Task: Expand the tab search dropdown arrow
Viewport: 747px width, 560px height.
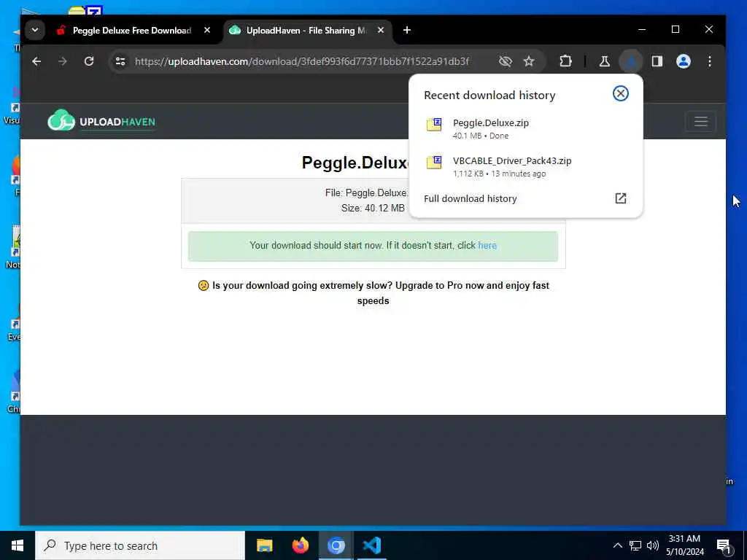Action: tap(35, 30)
